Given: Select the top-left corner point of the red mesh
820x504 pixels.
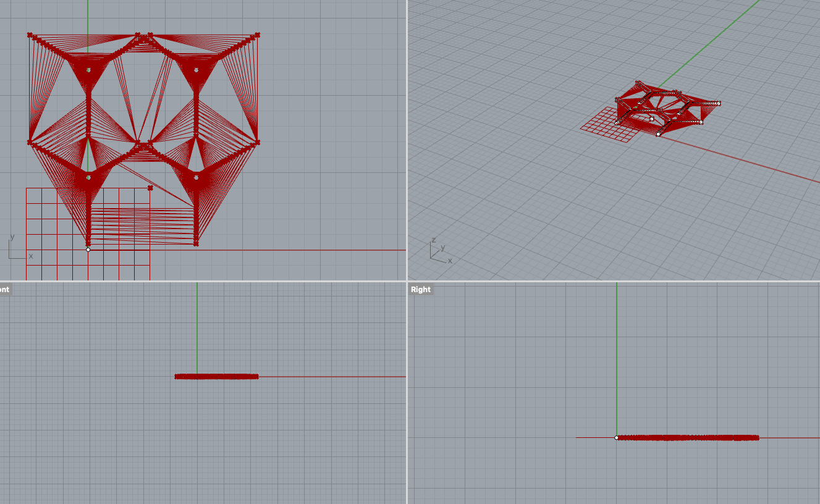Looking at the screenshot, I should coord(30,35).
